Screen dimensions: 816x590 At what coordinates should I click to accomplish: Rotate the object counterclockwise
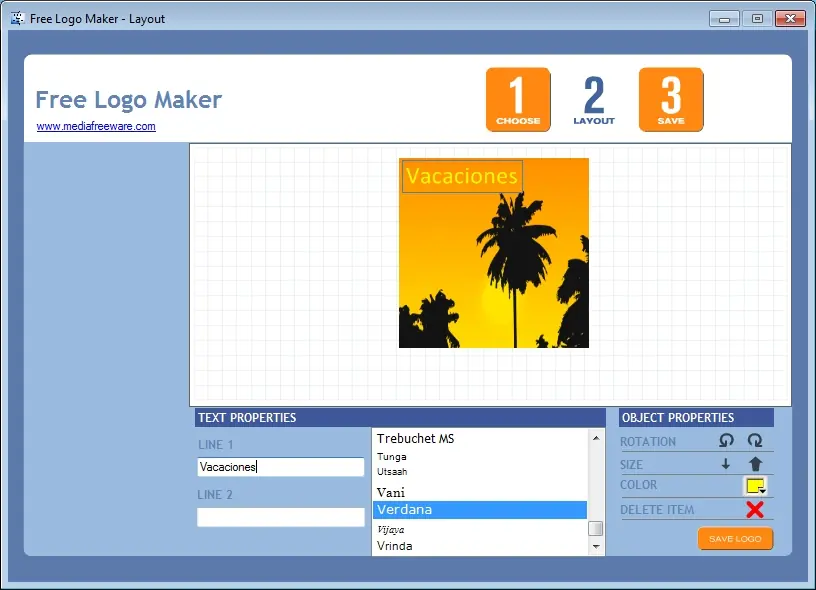(x=726, y=441)
